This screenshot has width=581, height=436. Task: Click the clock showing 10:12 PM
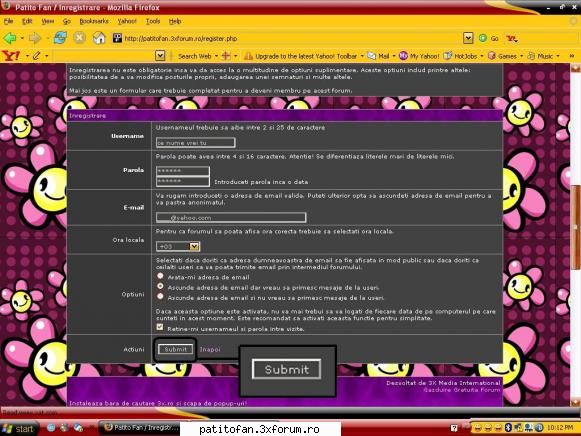560,428
